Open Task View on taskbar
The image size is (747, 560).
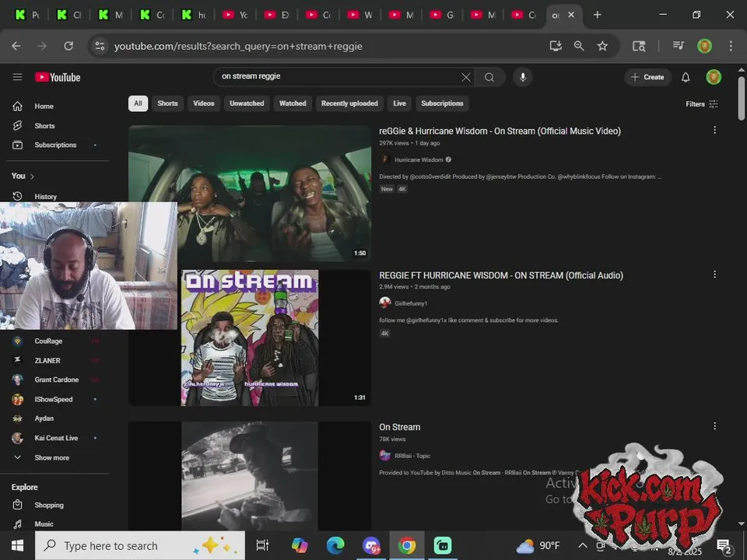pos(262,546)
